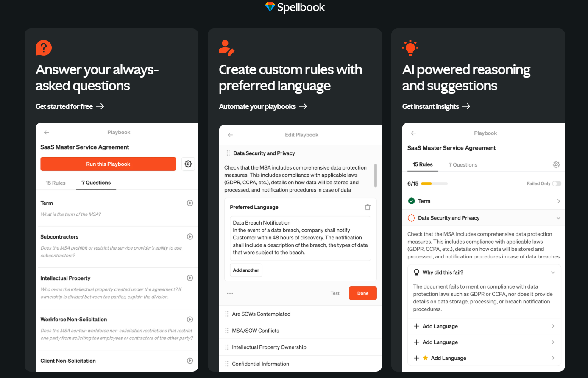Image resolution: width=588 pixels, height=378 pixels.
Task: Open first Add Language chevron
Action: point(553,326)
